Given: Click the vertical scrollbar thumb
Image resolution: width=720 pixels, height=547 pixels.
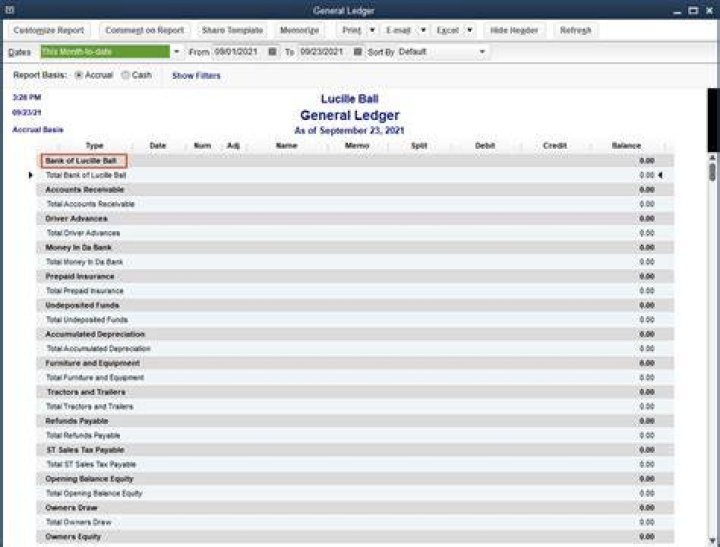Looking at the screenshot, I should [712, 172].
